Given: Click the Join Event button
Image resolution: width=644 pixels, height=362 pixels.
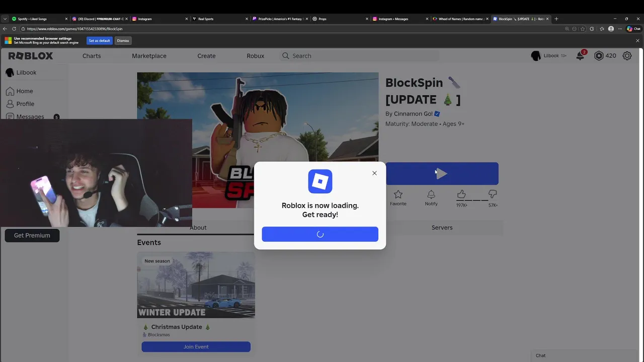Looking at the screenshot, I should click(x=196, y=347).
